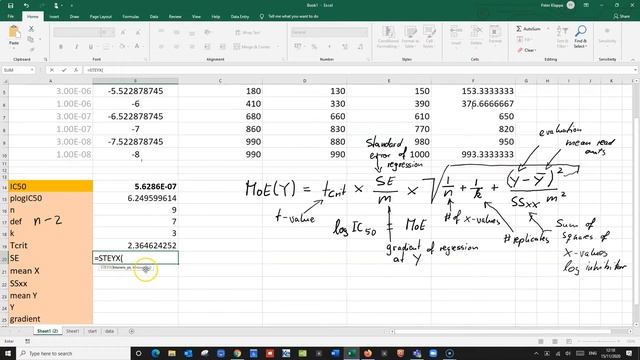Viewport: 640px width, 360px height.
Task: Click the Windows Start button
Action: pos(8,353)
